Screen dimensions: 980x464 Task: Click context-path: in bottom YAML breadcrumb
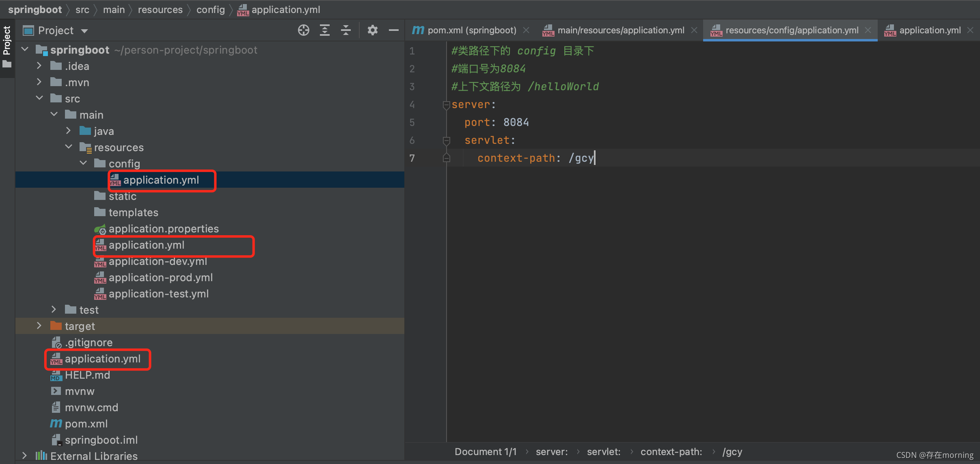pyautogui.click(x=671, y=452)
